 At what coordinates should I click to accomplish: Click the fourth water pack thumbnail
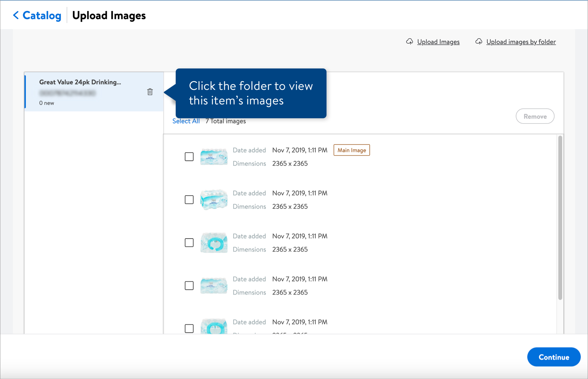[x=213, y=286]
